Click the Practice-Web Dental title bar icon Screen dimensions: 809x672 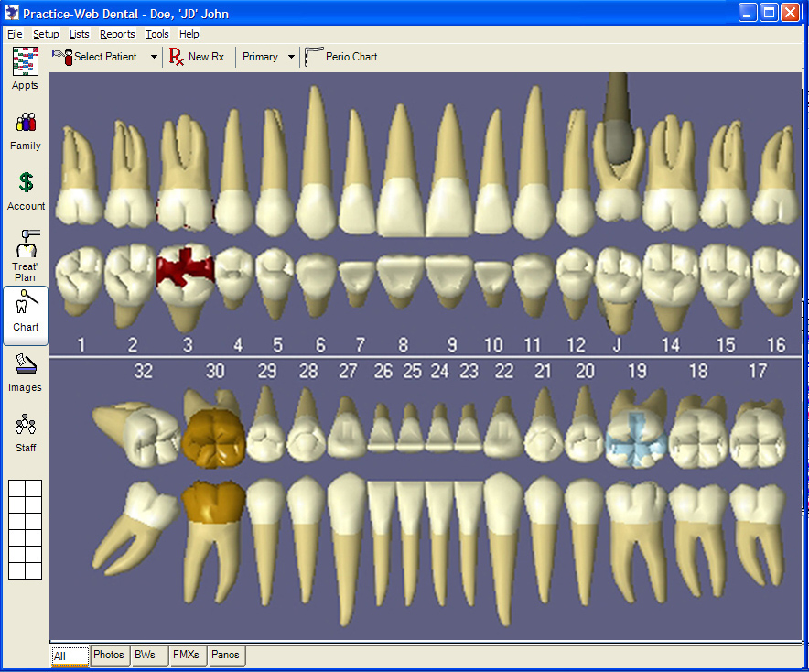click(x=11, y=13)
